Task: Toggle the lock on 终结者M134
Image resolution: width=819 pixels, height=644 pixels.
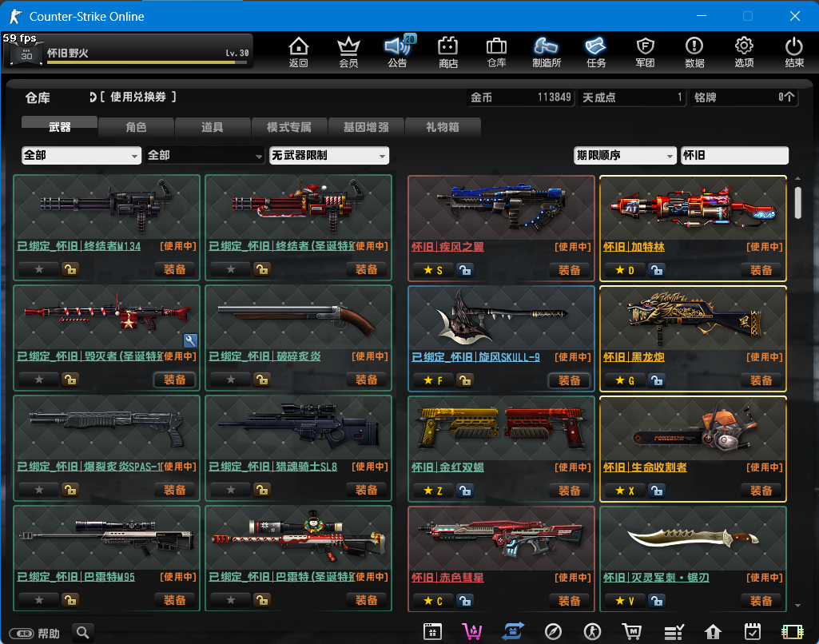Action: click(x=70, y=269)
